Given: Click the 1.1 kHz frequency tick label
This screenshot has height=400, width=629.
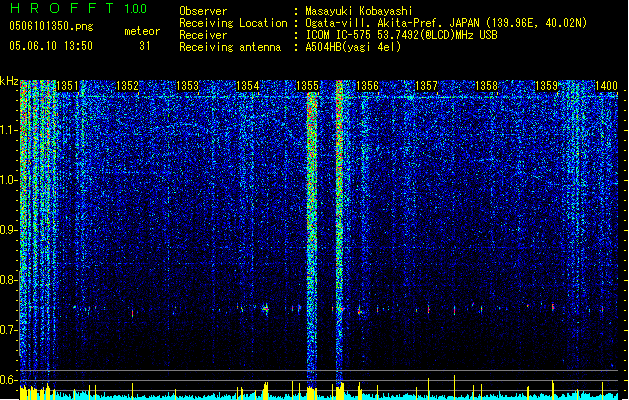Looking at the screenshot, I should tap(9, 131).
